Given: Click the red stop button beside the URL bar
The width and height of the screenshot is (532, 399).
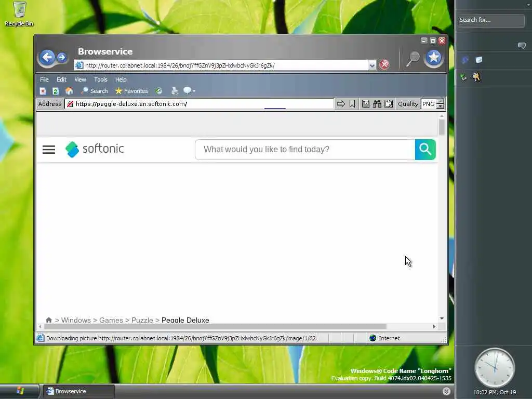Looking at the screenshot, I should (x=384, y=64).
